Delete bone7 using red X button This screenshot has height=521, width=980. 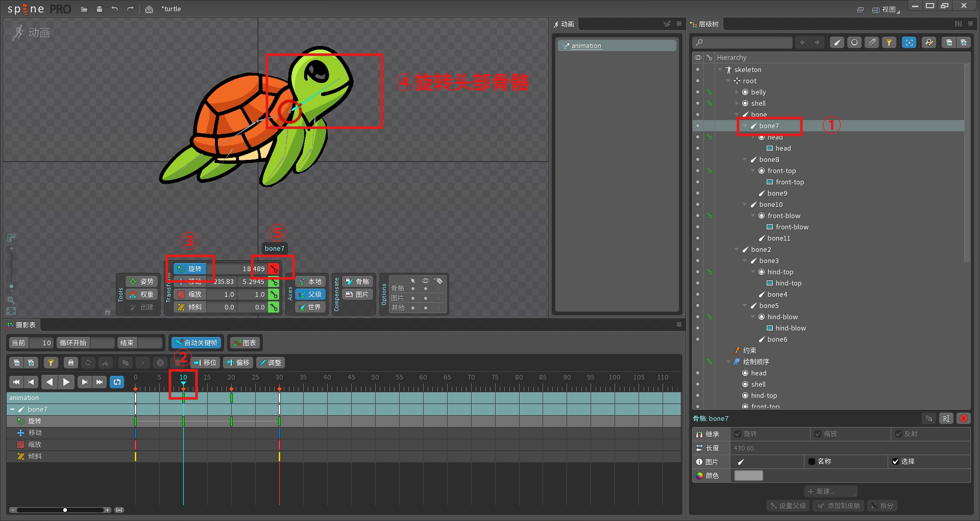(x=964, y=418)
